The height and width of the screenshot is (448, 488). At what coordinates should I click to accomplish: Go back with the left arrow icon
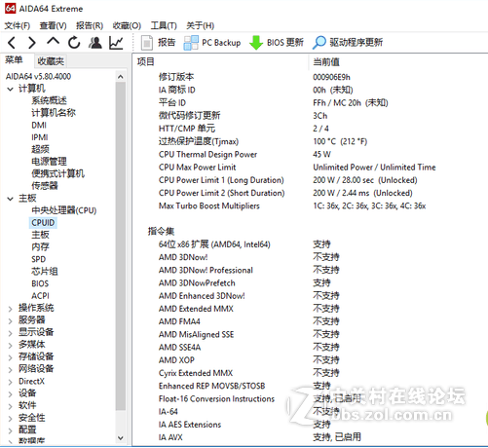pos(12,43)
